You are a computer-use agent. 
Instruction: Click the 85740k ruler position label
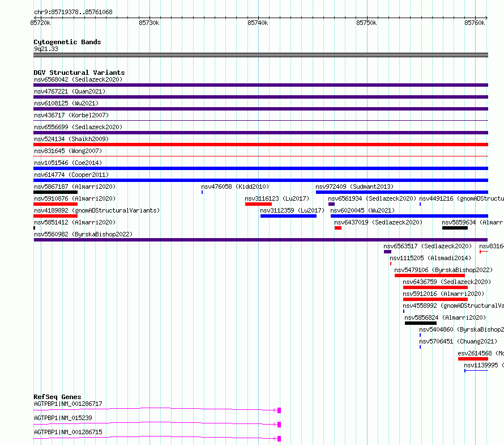[x=258, y=23]
